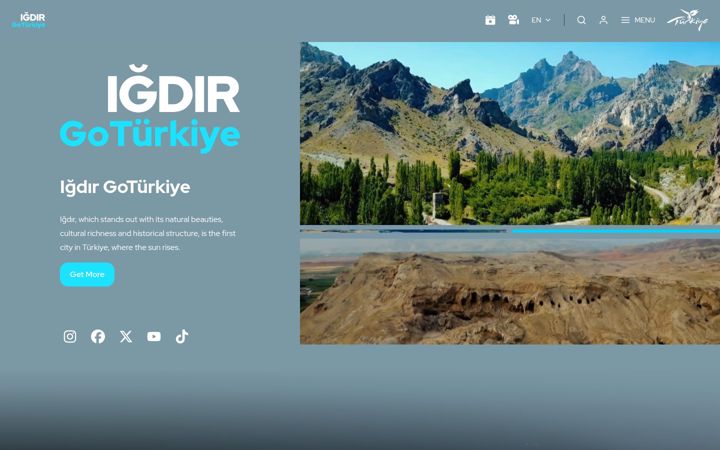
Task: Open the Iğdır GoTürkiye logo in header
Action: (x=28, y=21)
